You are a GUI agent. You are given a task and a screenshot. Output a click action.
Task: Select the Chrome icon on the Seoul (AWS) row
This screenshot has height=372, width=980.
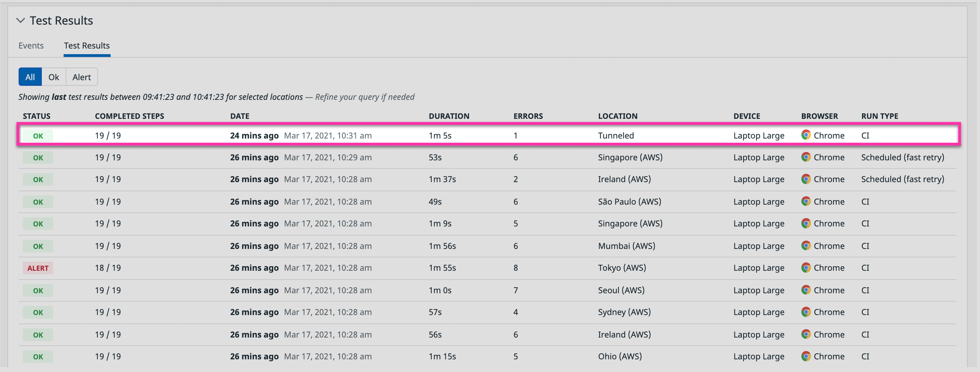[x=806, y=290]
